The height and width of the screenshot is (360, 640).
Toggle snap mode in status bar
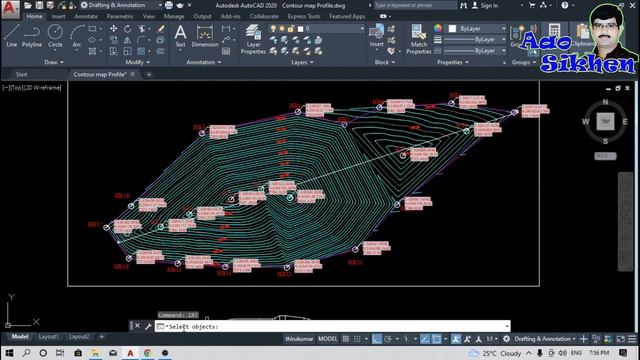(357, 339)
